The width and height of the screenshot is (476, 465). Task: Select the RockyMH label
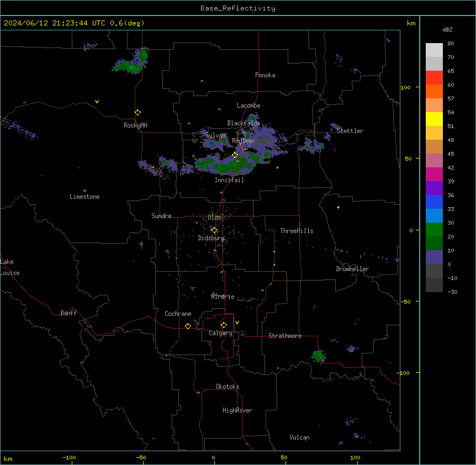point(135,125)
